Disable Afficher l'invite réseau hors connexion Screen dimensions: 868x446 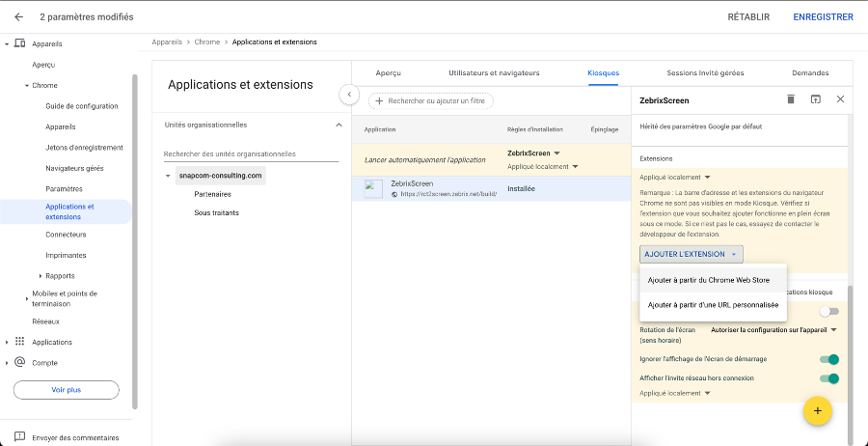(828, 378)
